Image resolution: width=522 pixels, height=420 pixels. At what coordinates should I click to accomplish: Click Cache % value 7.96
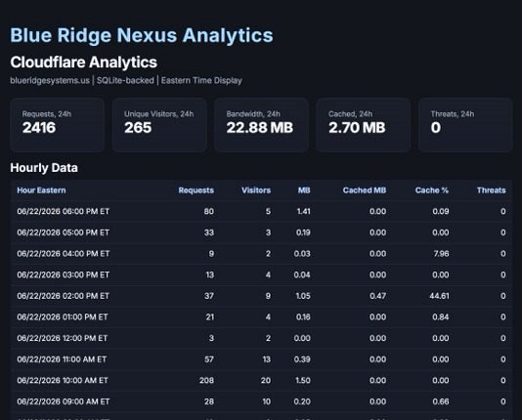click(441, 254)
